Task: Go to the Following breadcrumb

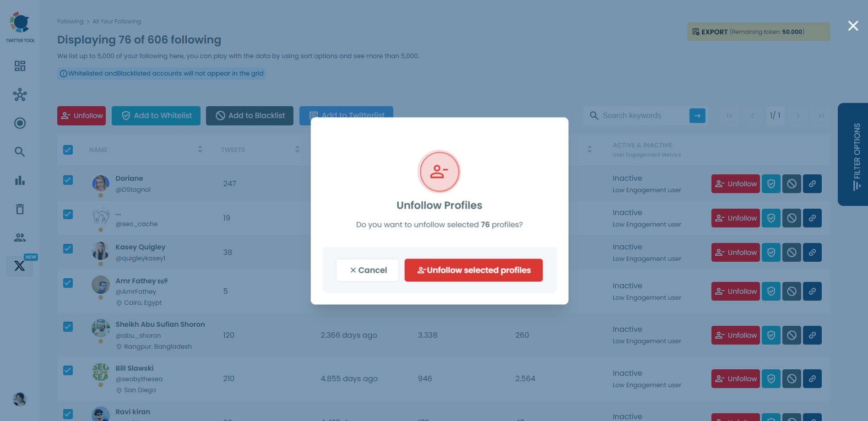Action: pos(70,22)
